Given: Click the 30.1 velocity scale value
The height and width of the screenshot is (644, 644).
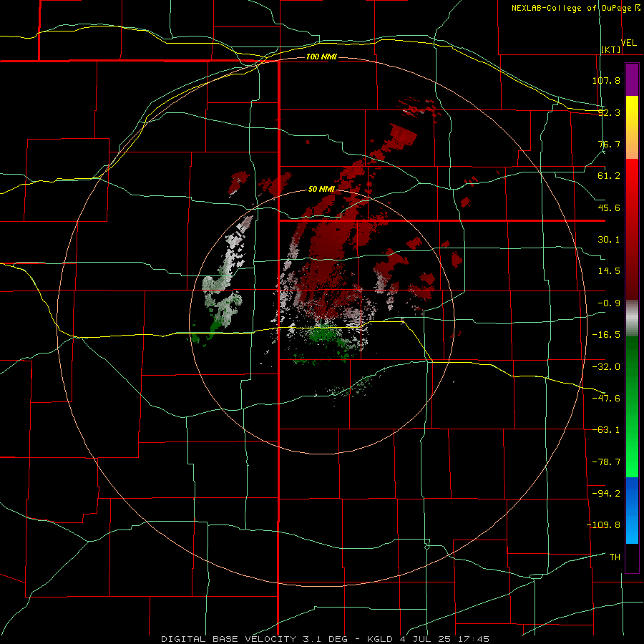Looking at the screenshot, I should click(x=609, y=240).
